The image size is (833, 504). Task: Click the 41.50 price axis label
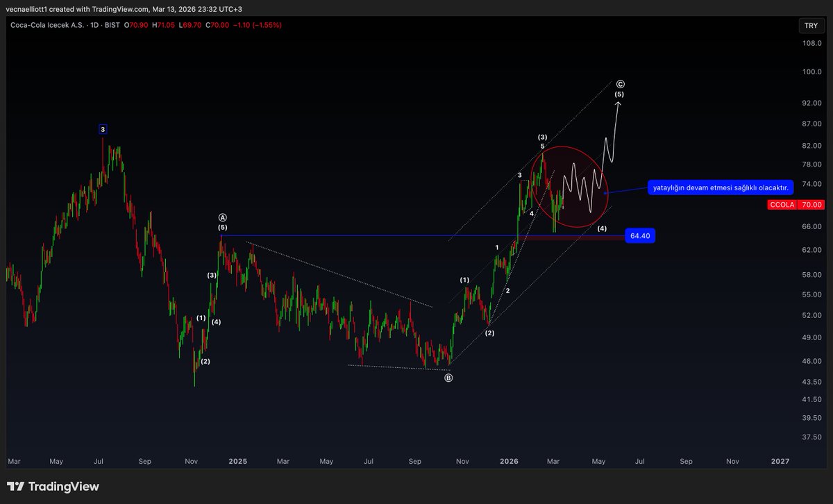click(x=811, y=399)
